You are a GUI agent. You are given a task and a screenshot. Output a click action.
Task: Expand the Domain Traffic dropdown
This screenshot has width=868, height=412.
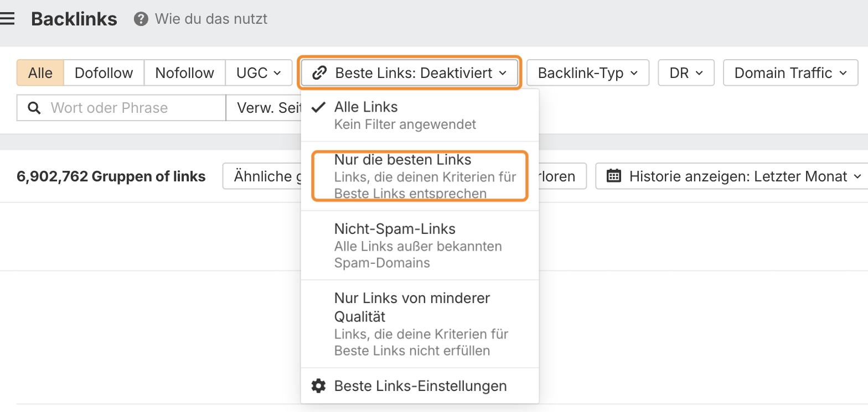point(791,73)
